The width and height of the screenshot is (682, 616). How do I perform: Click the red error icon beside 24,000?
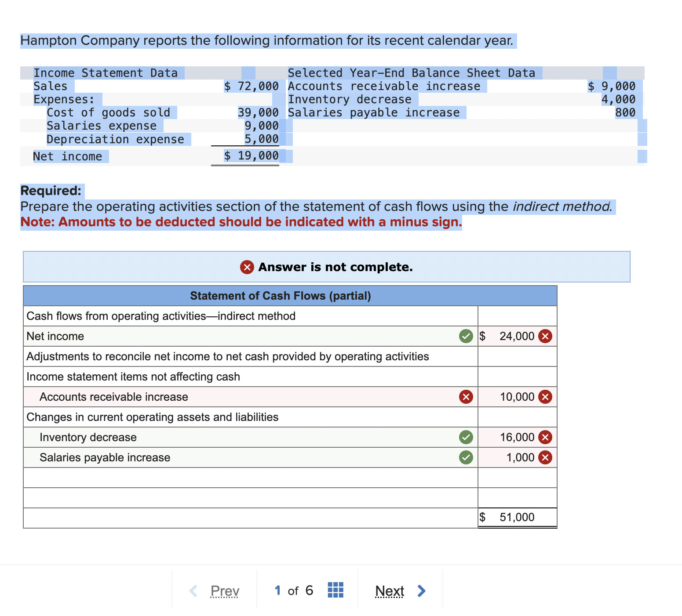click(545, 336)
